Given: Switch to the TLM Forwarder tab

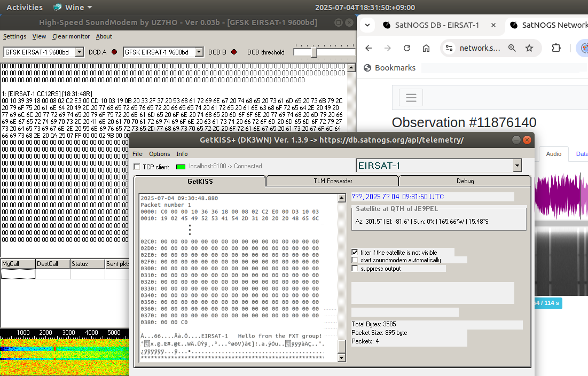Looking at the screenshot, I should [x=332, y=181].
